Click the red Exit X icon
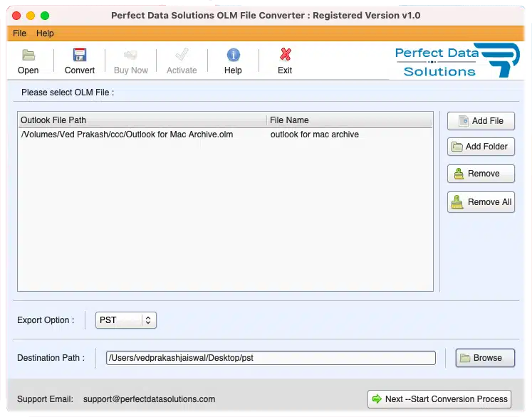The width and height of the screenshot is (532, 417). click(285, 54)
